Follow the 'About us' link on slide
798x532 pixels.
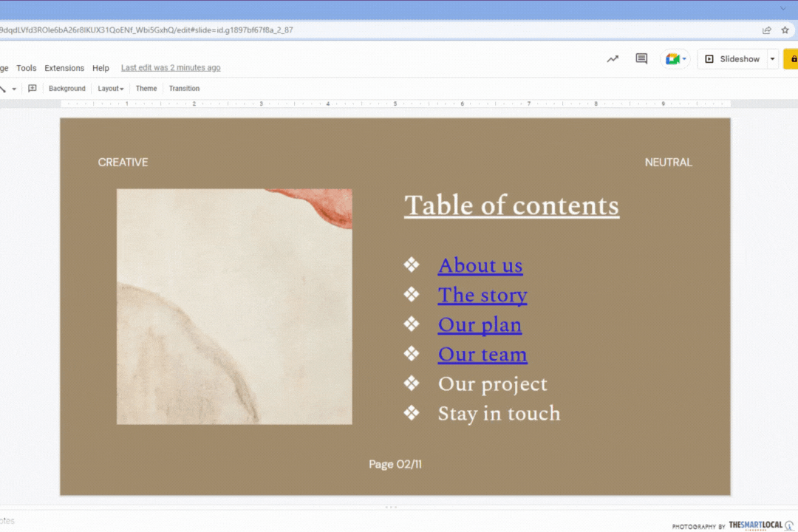[480, 265]
